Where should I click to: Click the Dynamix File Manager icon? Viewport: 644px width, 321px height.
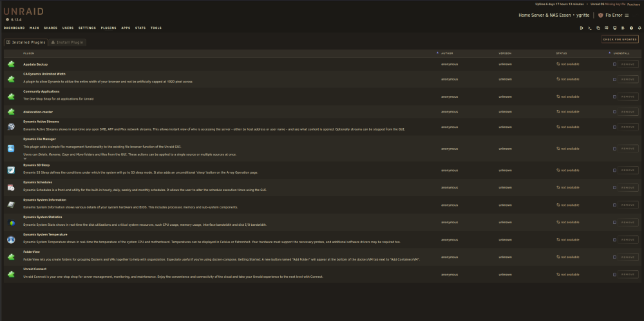[11, 149]
